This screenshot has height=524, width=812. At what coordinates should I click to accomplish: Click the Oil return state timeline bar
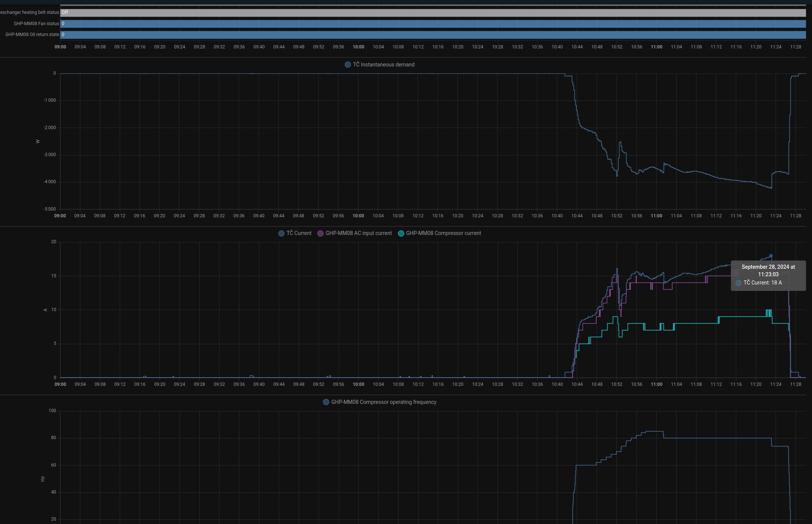432,35
